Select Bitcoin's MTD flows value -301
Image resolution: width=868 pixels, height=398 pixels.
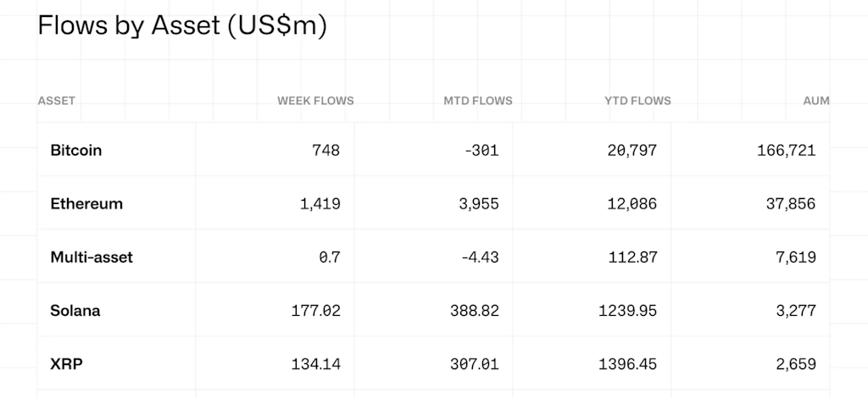coord(482,151)
